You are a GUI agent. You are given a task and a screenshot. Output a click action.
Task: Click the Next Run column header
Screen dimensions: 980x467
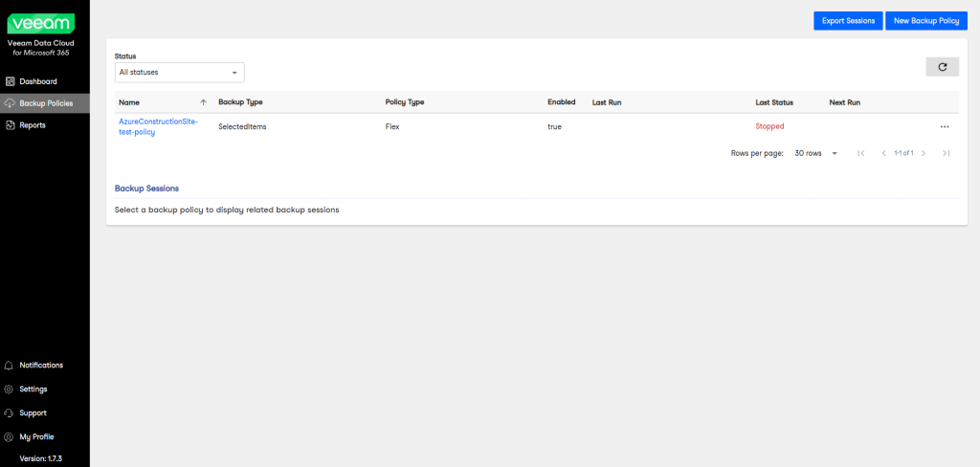tap(845, 101)
